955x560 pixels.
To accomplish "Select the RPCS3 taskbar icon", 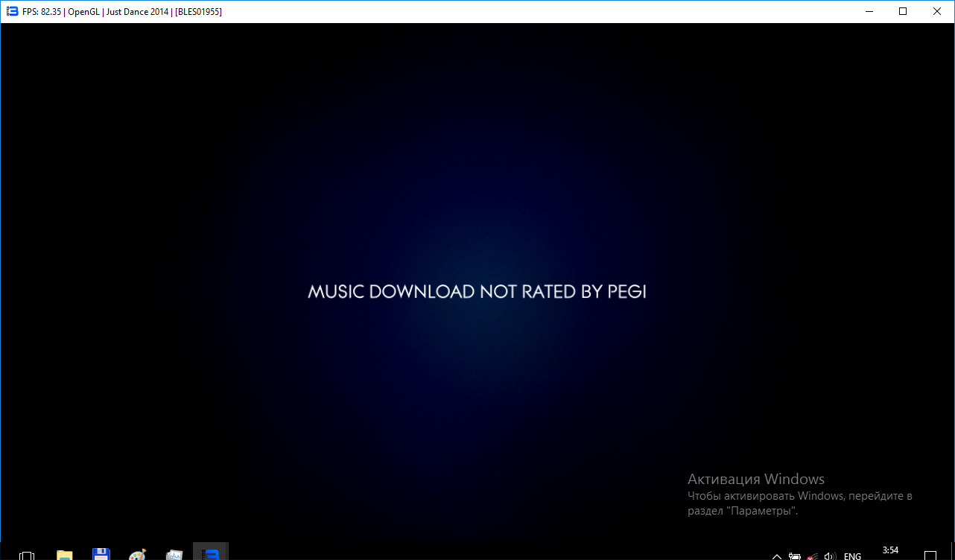I will pos(210,554).
